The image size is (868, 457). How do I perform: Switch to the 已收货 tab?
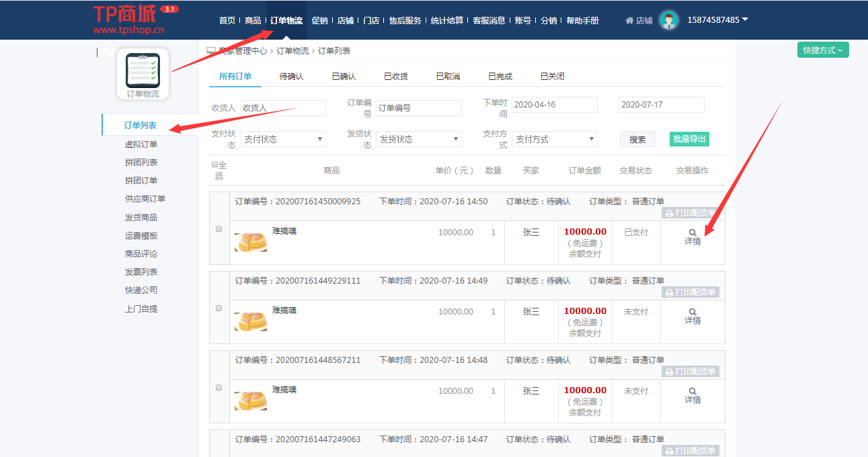pyautogui.click(x=395, y=77)
